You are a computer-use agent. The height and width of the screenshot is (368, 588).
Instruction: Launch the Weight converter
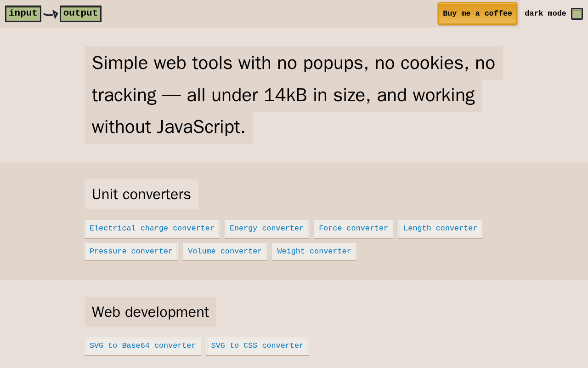click(x=314, y=252)
